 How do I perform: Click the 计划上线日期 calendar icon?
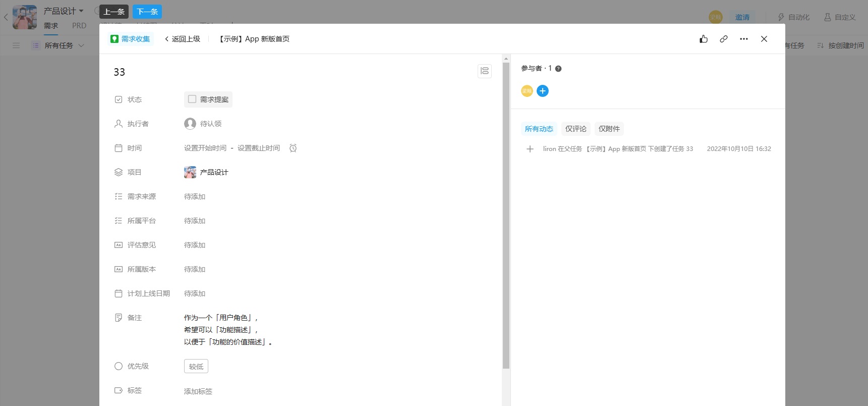pyautogui.click(x=119, y=293)
